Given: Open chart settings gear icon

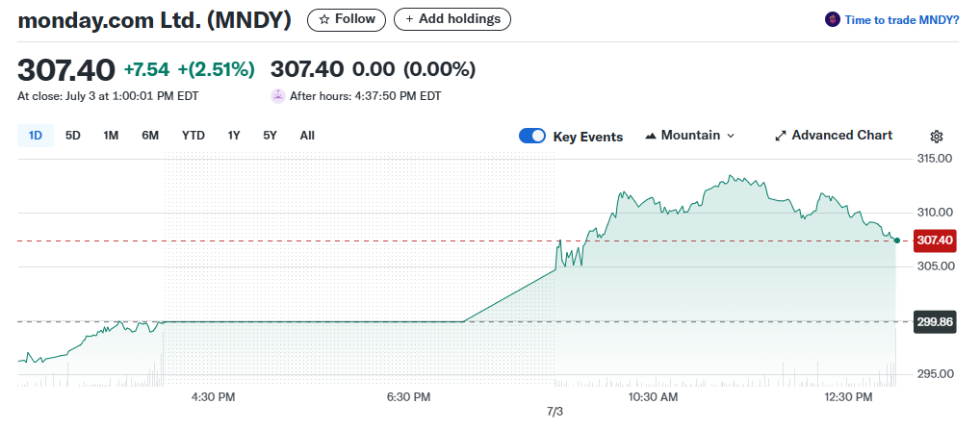Looking at the screenshot, I should click(x=937, y=137).
